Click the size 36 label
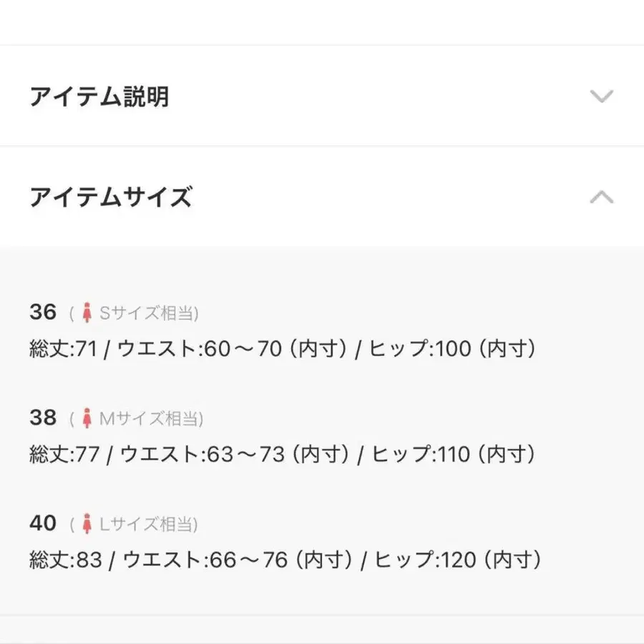The height and width of the screenshot is (644, 644). pyautogui.click(x=43, y=311)
